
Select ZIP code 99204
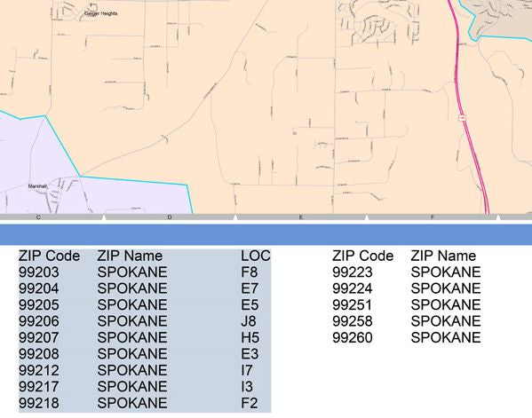[39, 288]
